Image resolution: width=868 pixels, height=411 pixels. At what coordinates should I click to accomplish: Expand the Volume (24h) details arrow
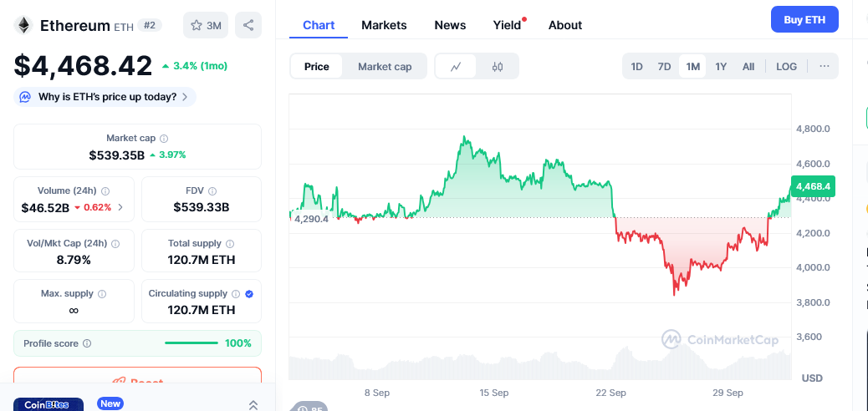tap(120, 207)
